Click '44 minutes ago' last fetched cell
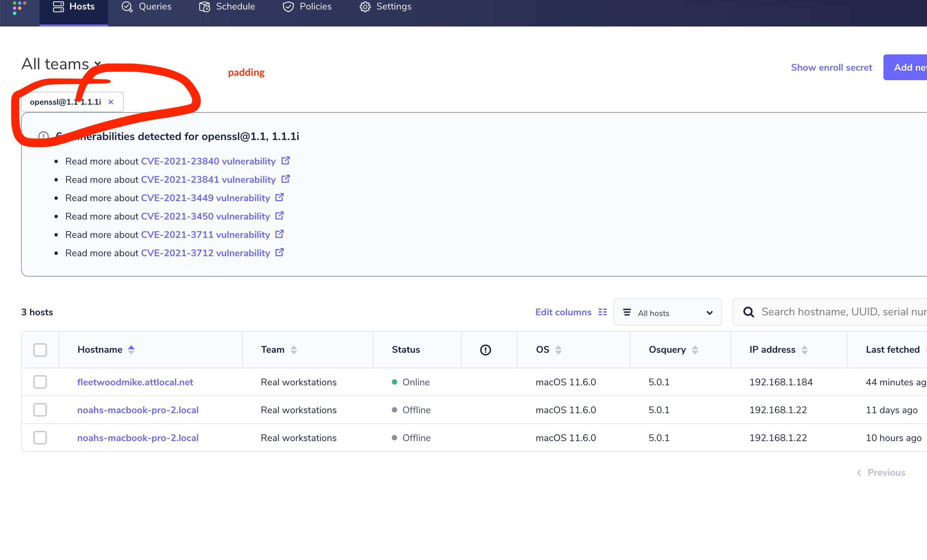Viewport: 927px width, 560px height. tap(896, 382)
